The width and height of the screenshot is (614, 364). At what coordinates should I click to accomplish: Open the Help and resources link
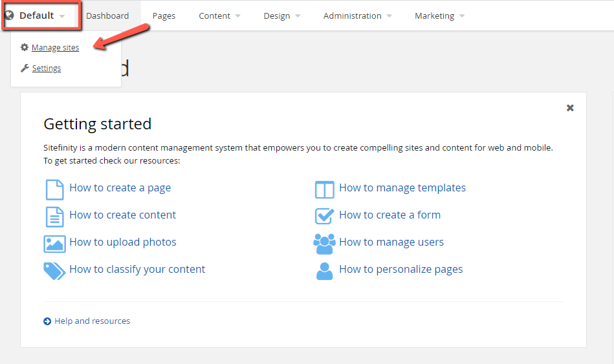coord(92,321)
